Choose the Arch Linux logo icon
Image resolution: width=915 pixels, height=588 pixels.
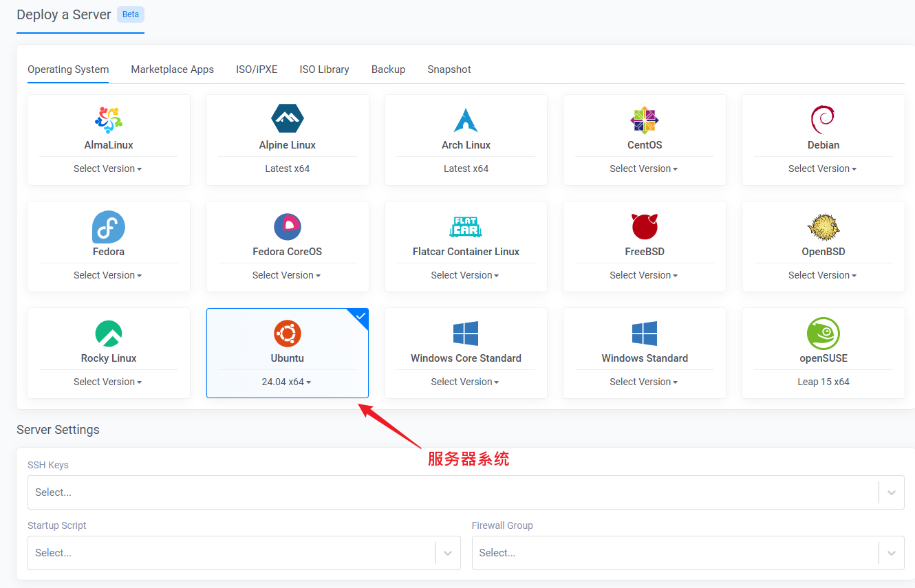point(466,120)
